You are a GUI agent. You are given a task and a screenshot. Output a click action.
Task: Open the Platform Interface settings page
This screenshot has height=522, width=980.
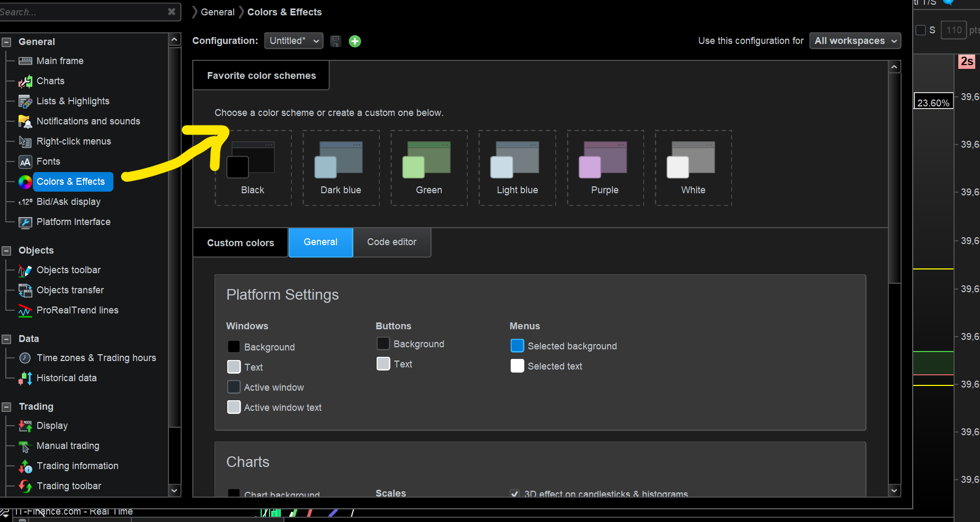tap(74, 222)
